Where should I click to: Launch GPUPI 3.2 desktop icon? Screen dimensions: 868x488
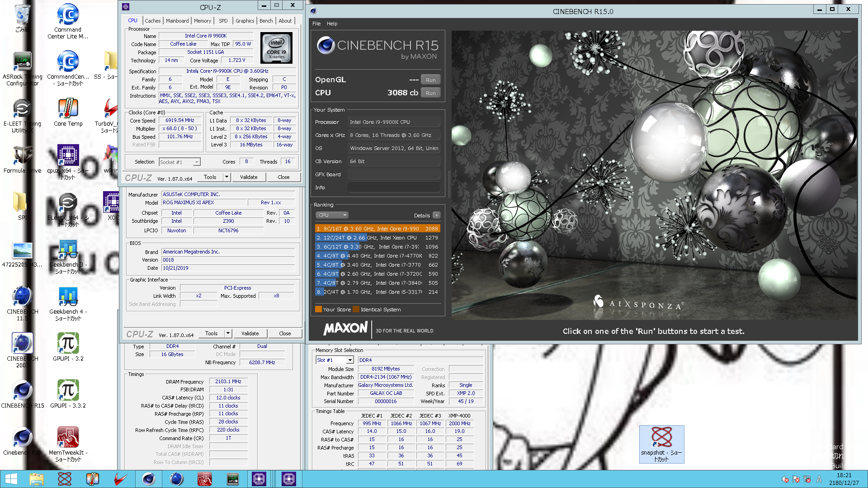[68, 347]
